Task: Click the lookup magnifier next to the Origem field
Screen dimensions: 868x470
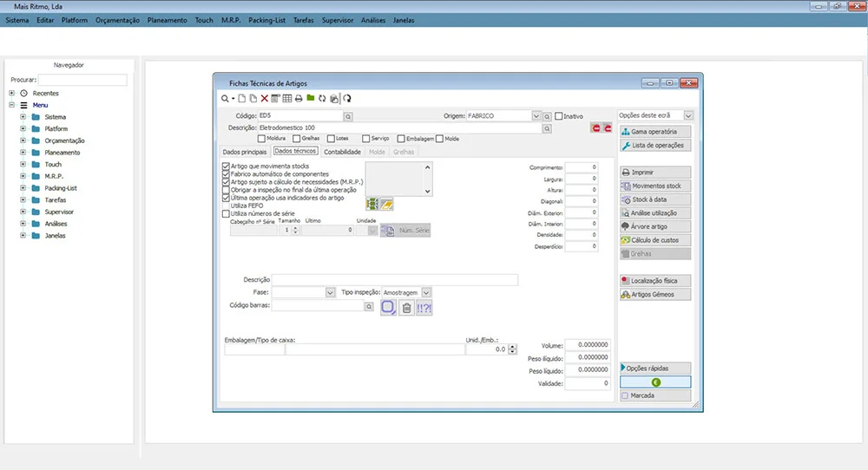Action: (547, 117)
